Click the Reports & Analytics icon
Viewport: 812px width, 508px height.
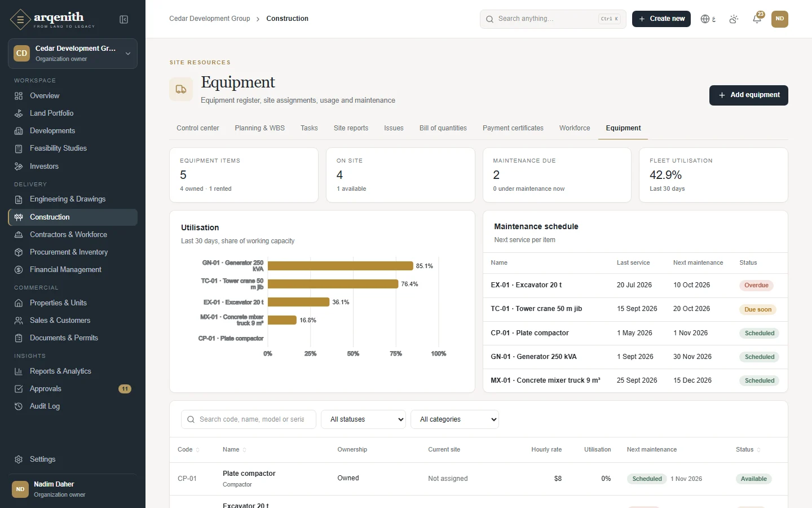coord(19,371)
